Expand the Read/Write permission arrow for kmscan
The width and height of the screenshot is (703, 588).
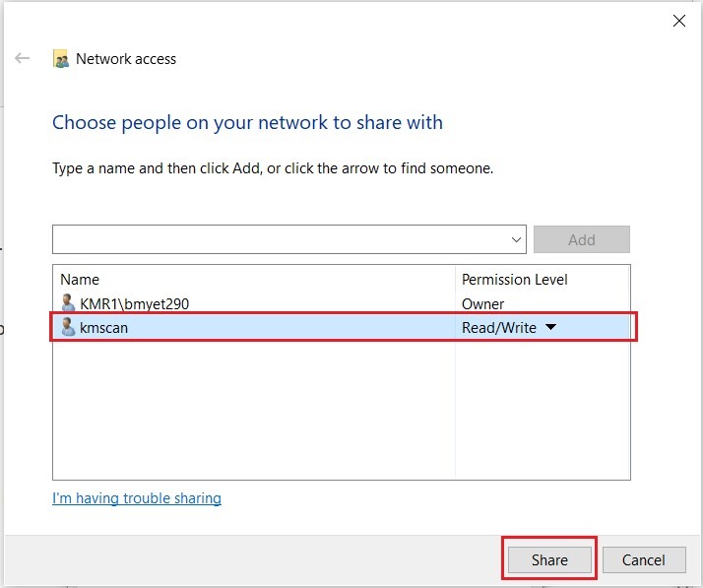[x=550, y=327]
